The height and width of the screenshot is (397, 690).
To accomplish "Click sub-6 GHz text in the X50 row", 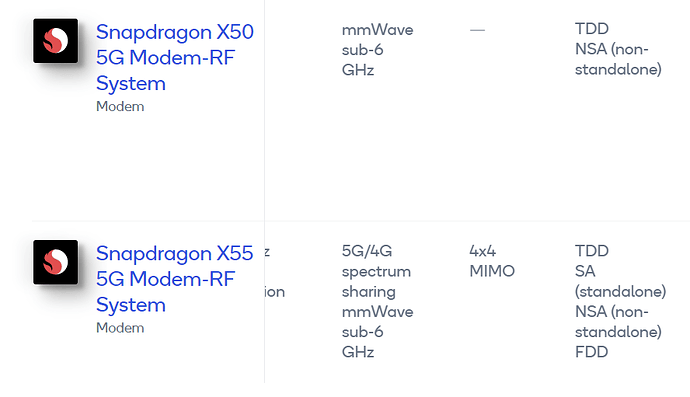I will [x=363, y=60].
